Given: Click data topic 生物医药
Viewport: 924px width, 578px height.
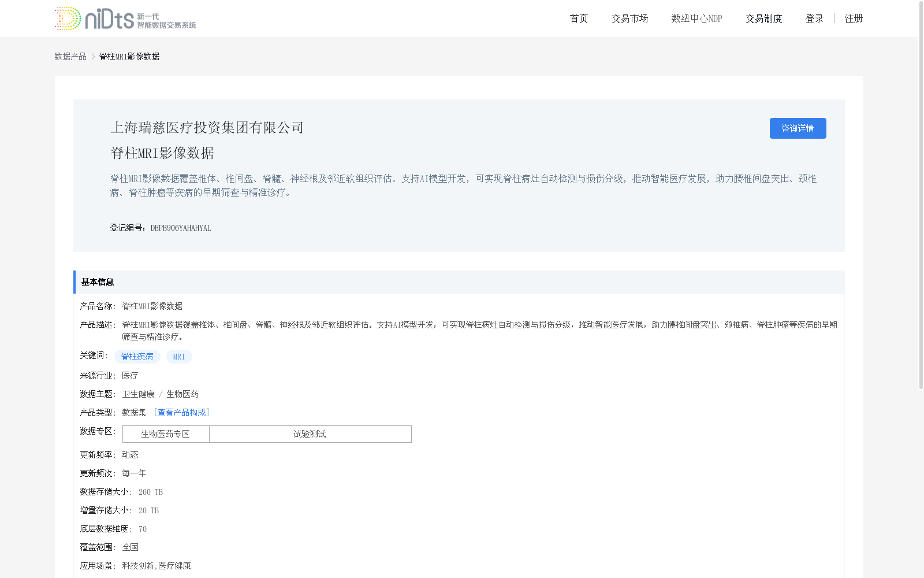Looking at the screenshot, I should [x=182, y=394].
